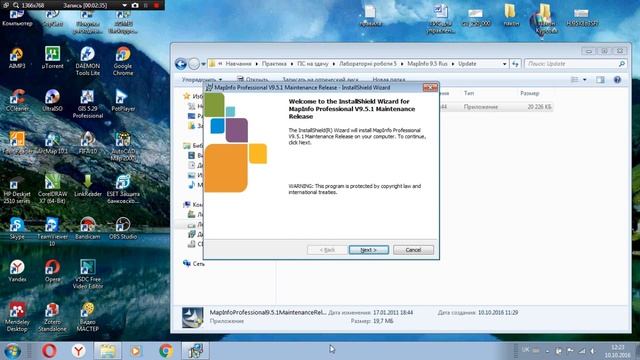This screenshot has width=640, height=360.
Task: Open the Explorer recent locations dropdown
Action: pos(203,64)
